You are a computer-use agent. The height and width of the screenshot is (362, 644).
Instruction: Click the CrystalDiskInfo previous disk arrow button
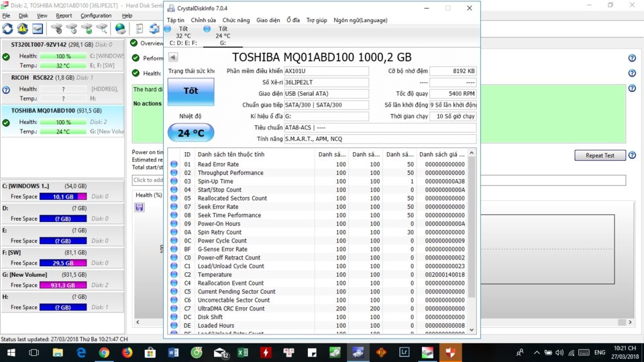pyautogui.click(x=173, y=57)
